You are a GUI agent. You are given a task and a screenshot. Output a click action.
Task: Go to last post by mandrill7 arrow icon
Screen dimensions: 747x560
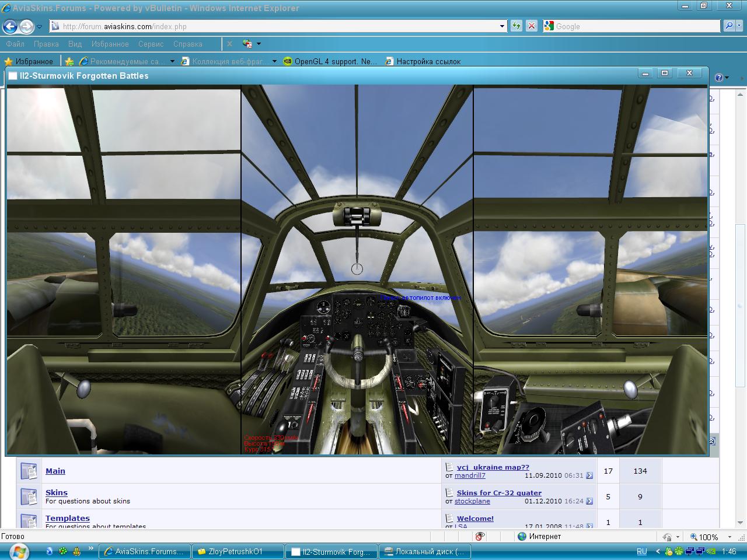(589, 475)
